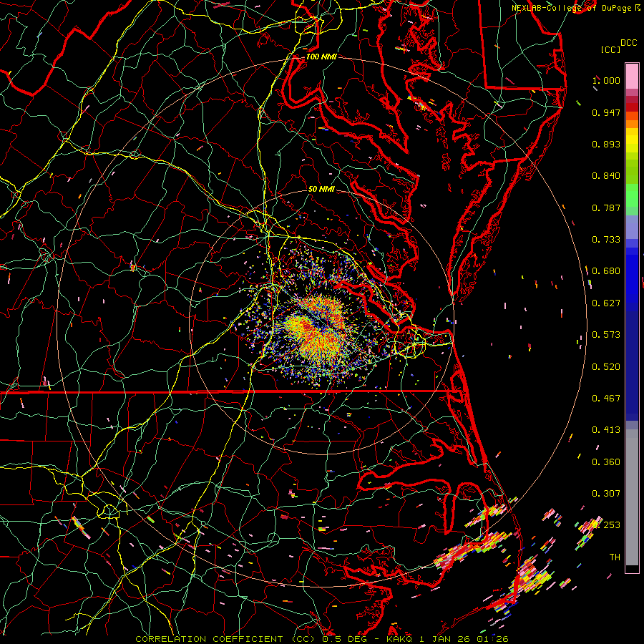Viewport: 644px width, 644px height.
Task: Pick the bright green color bar segment
Action: 632,196
